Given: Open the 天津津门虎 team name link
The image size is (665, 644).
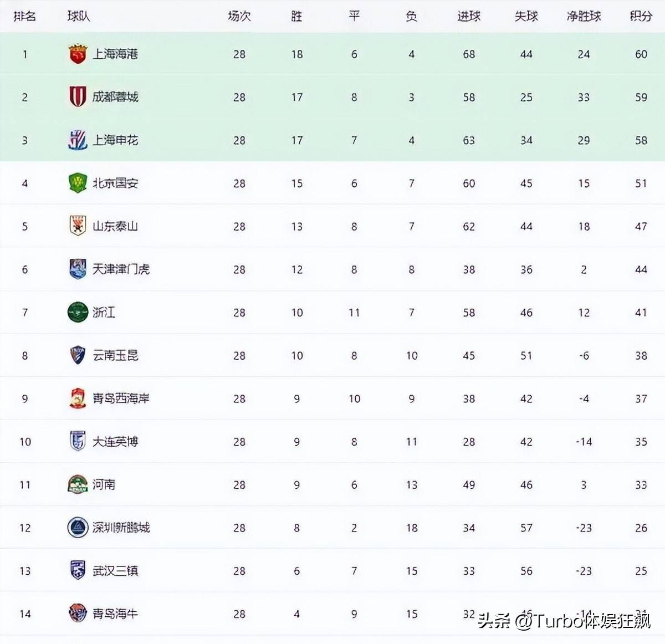Looking at the screenshot, I should [121, 269].
